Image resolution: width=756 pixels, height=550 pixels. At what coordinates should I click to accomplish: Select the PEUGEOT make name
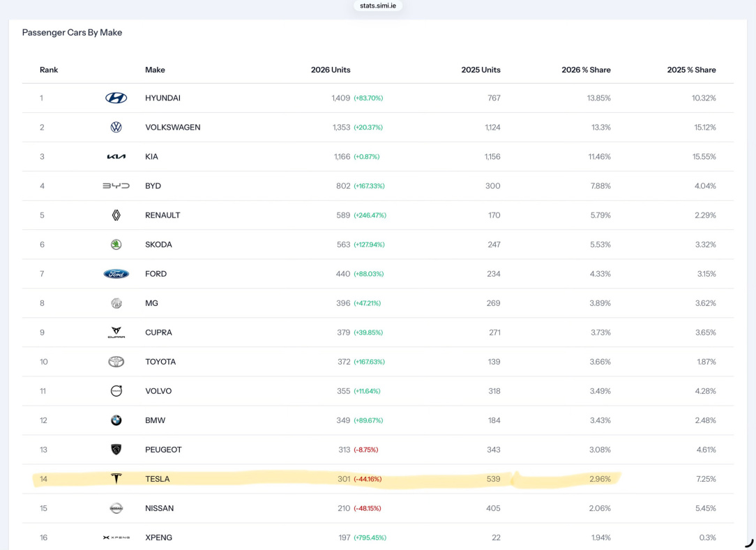(x=163, y=450)
